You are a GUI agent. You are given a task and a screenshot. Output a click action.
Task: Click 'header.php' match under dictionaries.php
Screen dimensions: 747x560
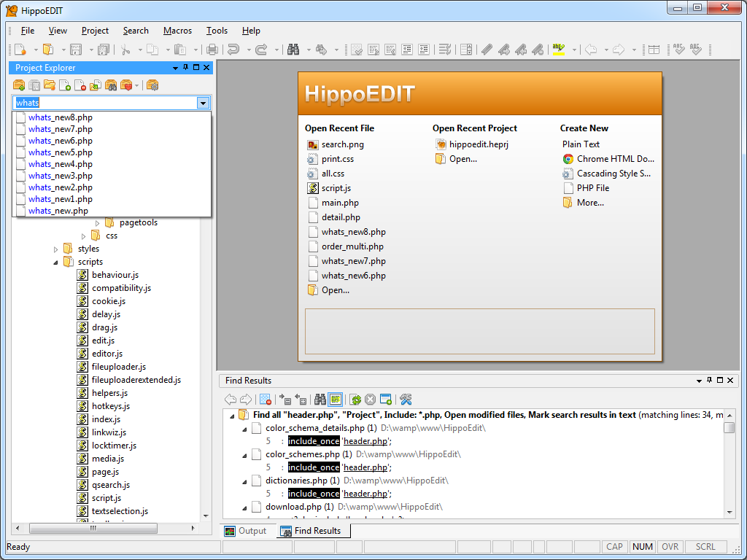pyautogui.click(x=365, y=494)
